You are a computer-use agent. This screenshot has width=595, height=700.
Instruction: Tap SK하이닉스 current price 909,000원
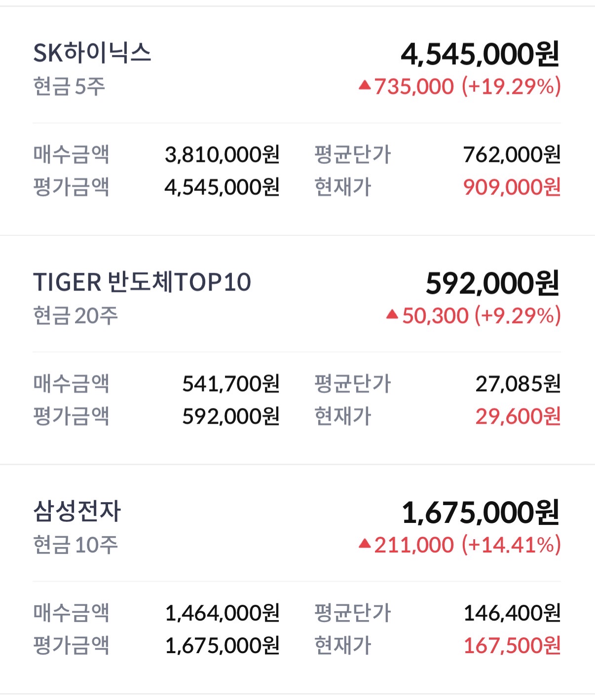coord(512,187)
